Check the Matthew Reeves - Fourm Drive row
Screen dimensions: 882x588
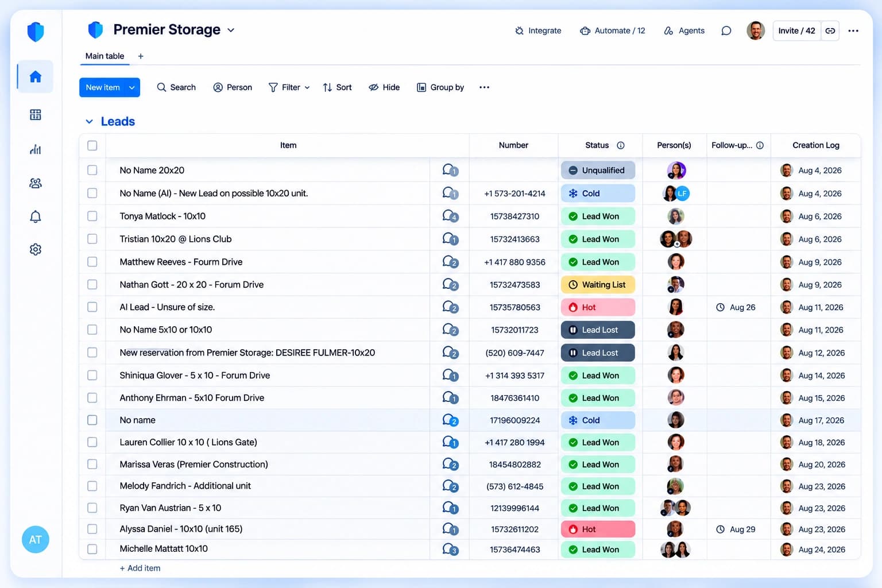coord(92,261)
